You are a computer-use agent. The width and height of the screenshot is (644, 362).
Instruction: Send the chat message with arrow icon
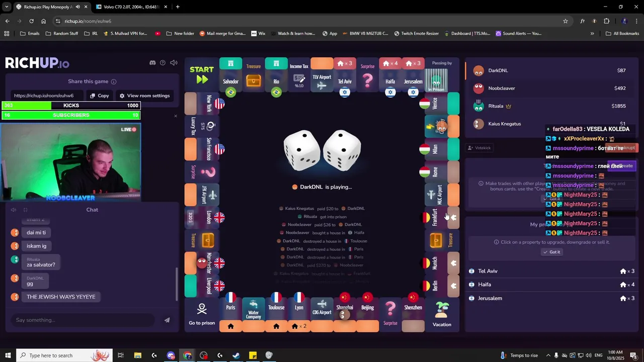pyautogui.click(x=167, y=320)
